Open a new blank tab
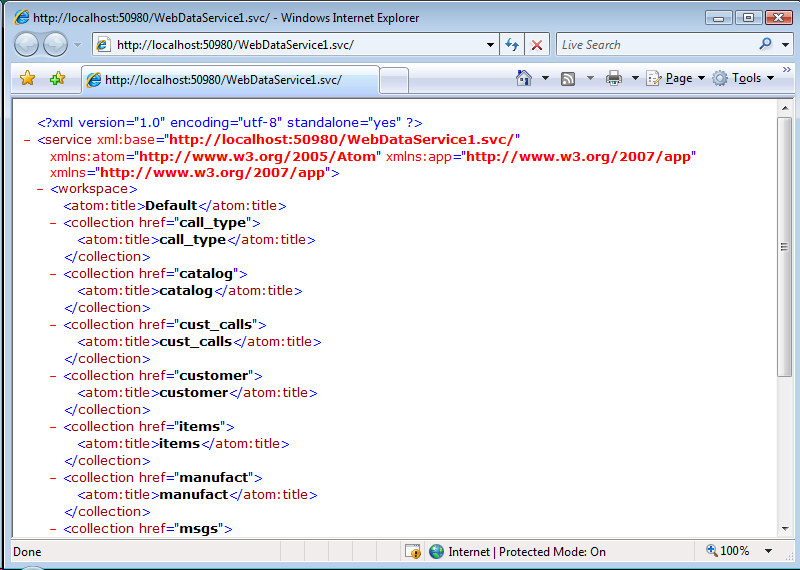This screenshot has width=800, height=570. click(394, 80)
